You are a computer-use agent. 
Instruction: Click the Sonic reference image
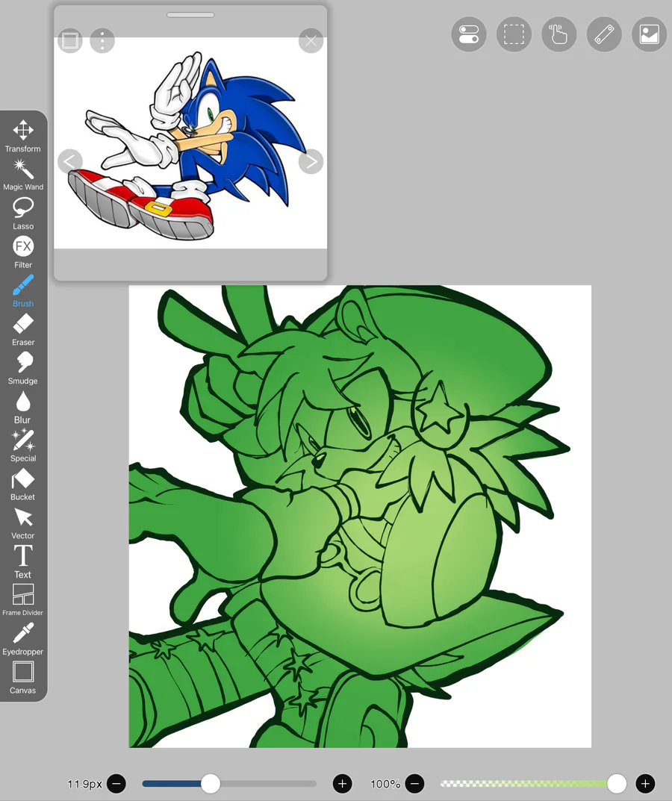click(x=190, y=143)
